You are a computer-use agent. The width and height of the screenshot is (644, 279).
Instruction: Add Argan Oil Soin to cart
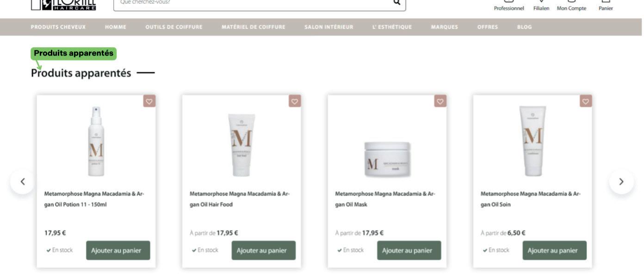click(x=554, y=250)
